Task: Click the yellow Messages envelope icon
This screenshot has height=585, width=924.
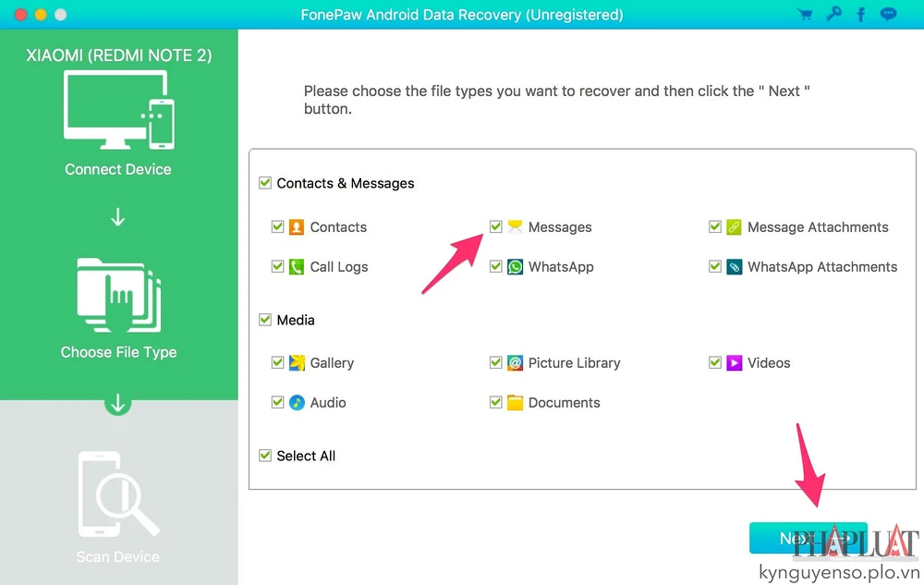Action: coord(515,226)
